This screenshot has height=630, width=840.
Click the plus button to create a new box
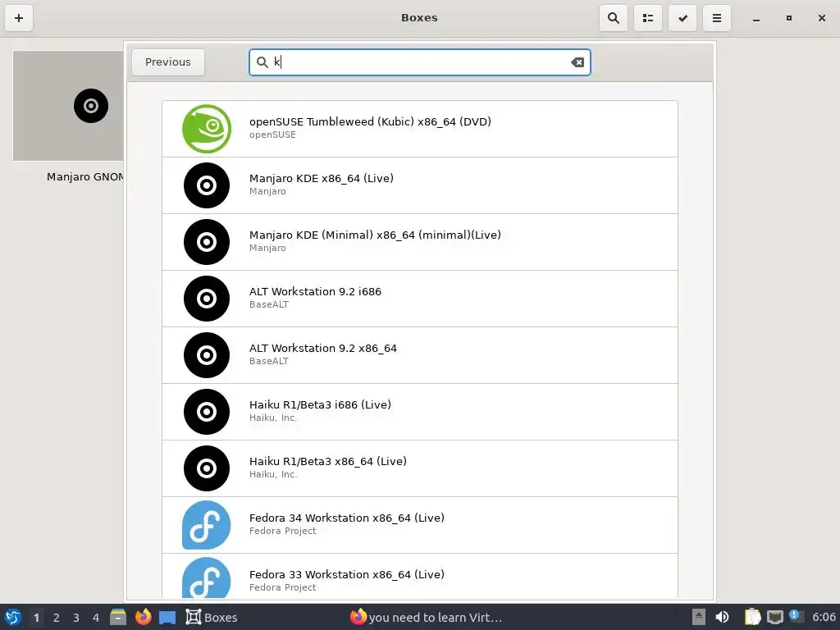coord(19,18)
